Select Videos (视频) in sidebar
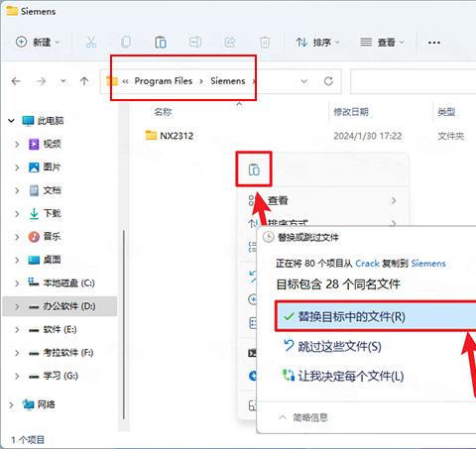Image resolution: width=476 pixels, height=449 pixels. (46, 144)
